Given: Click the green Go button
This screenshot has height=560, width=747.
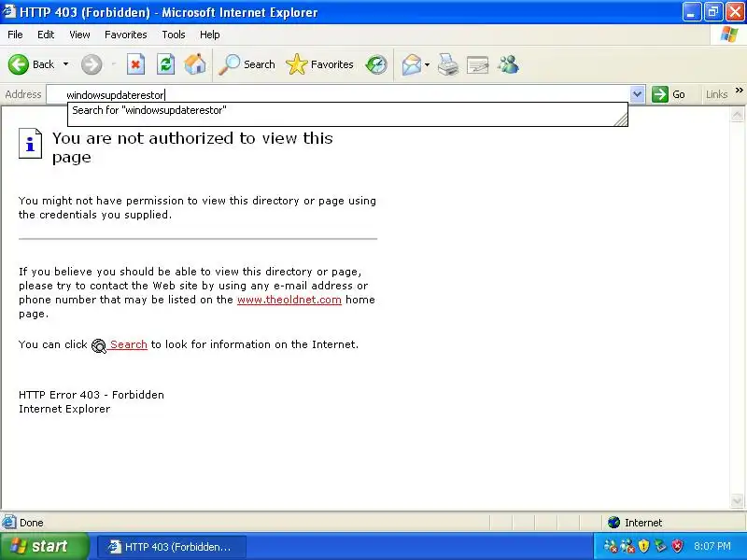Looking at the screenshot, I should [x=669, y=94].
